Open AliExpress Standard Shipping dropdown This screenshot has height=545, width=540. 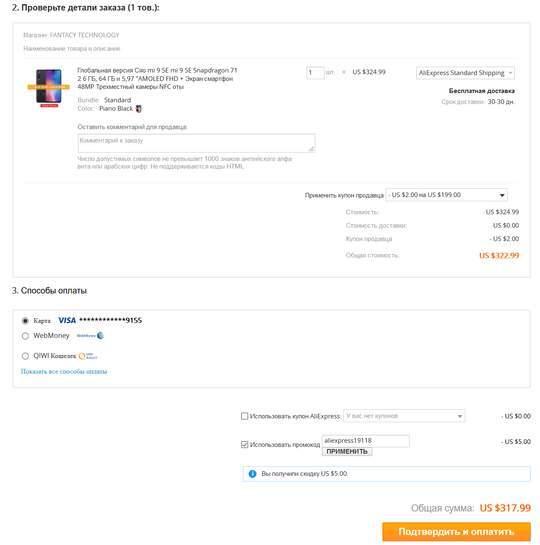point(465,73)
